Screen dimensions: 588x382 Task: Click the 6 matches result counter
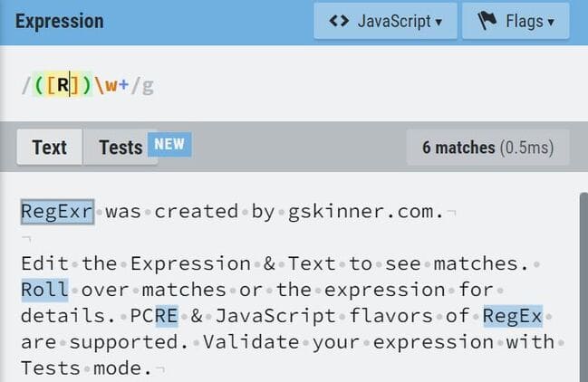pyautogui.click(x=487, y=148)
